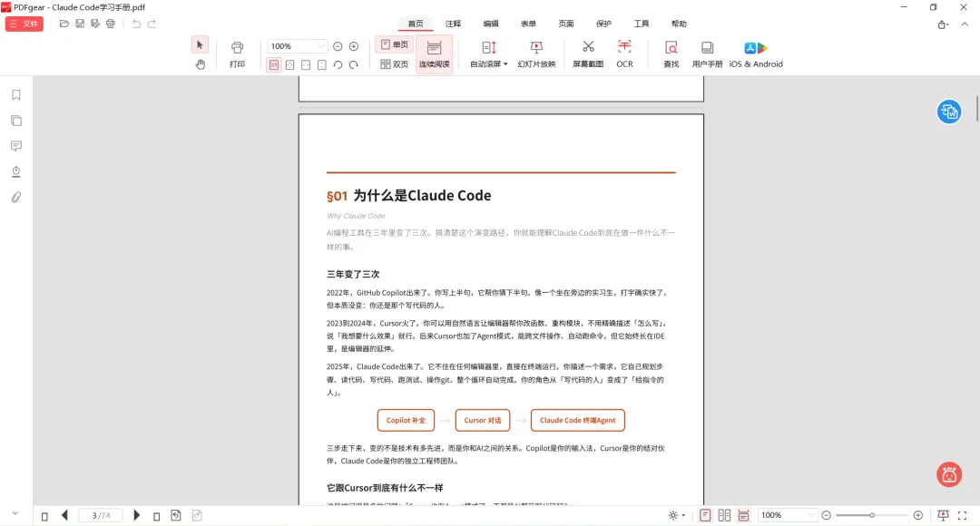Screen dimensions: 980x526
Task: Click the large 打印 print button
Action: click(237, 54)
